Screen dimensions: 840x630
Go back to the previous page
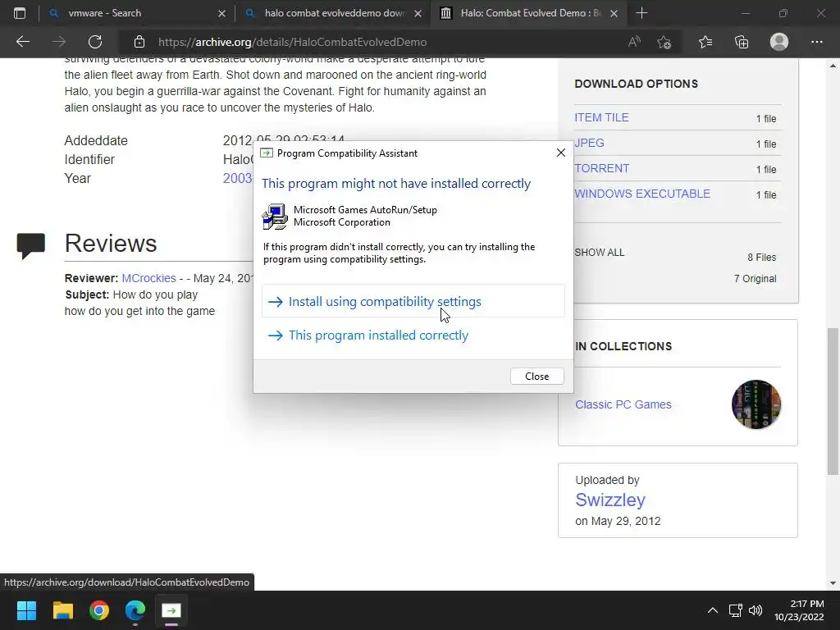click(22, 42)
